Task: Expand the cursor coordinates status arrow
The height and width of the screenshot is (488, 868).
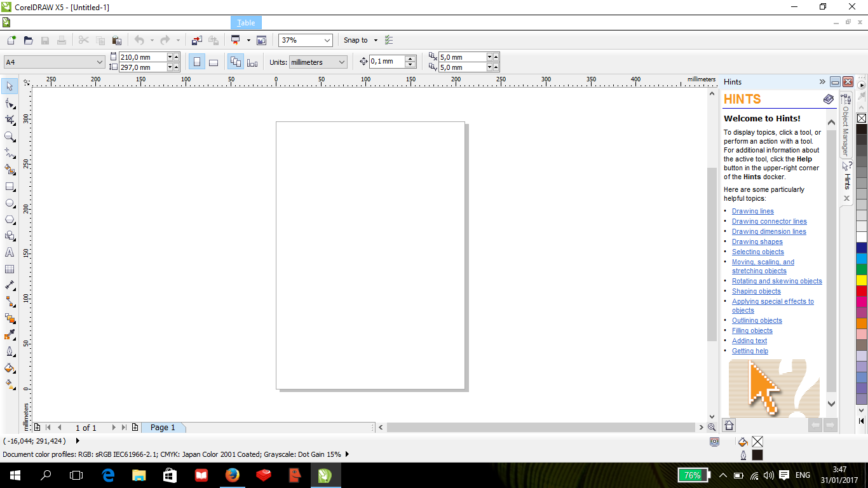Action: coord(78,441)
